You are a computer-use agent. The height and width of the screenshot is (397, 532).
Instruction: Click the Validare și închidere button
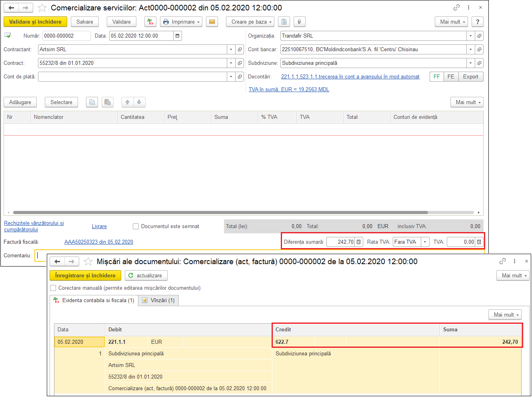35,22
